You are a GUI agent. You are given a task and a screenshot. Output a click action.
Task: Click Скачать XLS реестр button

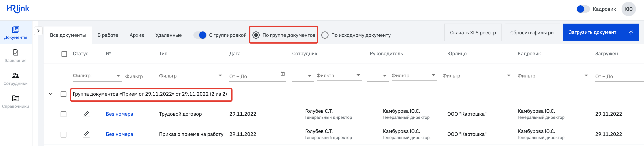click(x=473, y=32)
